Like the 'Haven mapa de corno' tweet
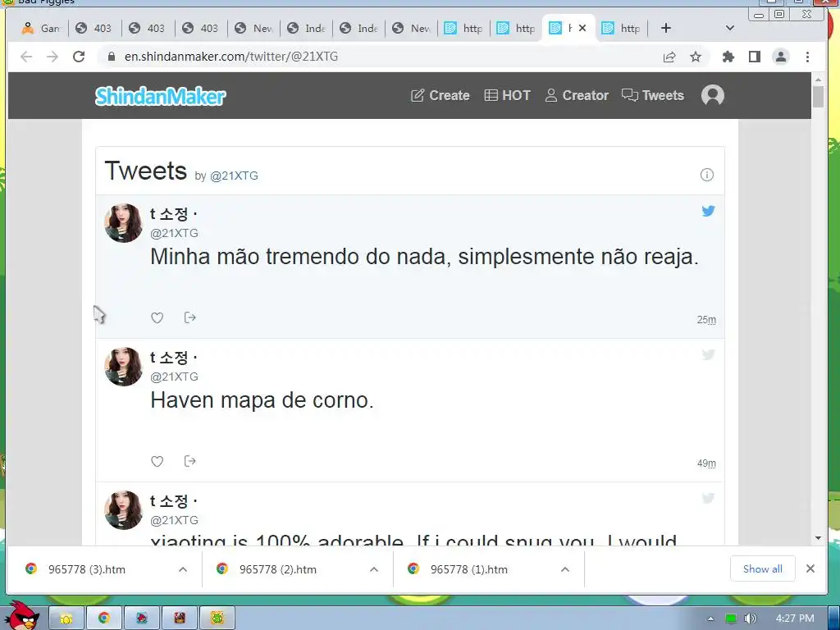 157,461
